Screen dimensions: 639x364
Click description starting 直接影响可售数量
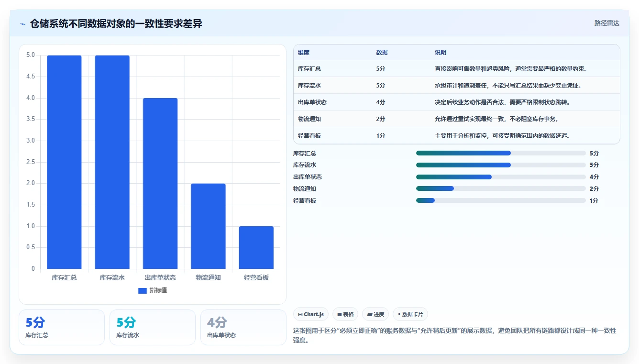click(511, 69)
